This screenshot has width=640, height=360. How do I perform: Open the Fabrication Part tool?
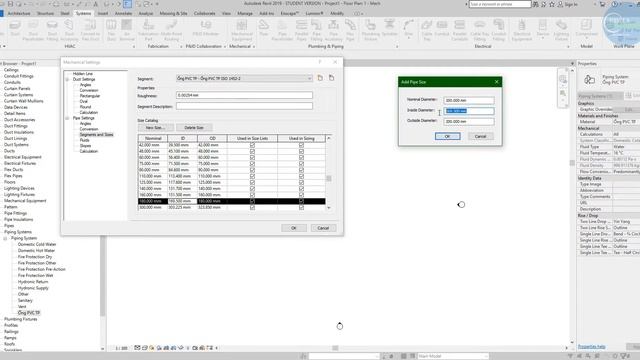(148, 30)
